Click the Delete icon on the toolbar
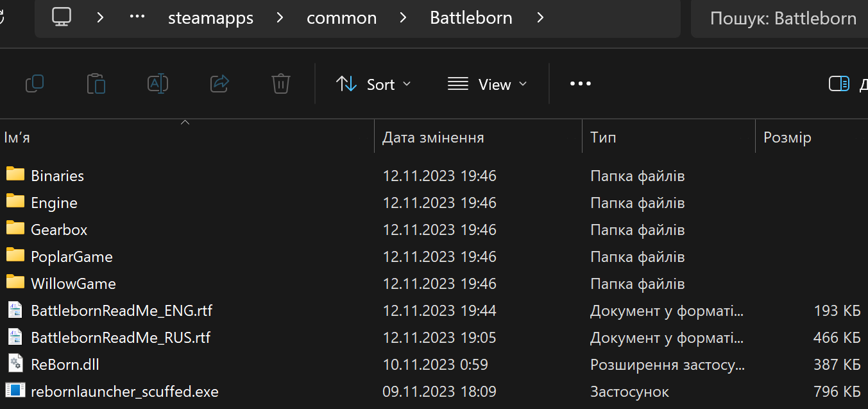This screenshot has height=409, width=868. tap(280, 83)
